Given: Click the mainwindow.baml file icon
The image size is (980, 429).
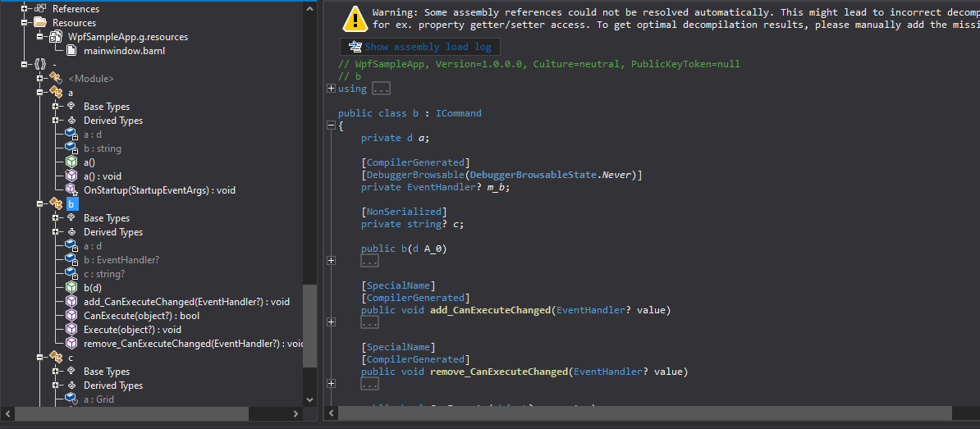Looking at the screenshot, I should pos(71,51).
